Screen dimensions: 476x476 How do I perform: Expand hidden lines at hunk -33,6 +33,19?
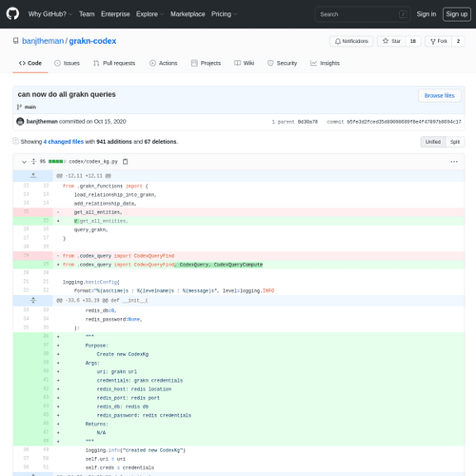(x=33, y=300)
